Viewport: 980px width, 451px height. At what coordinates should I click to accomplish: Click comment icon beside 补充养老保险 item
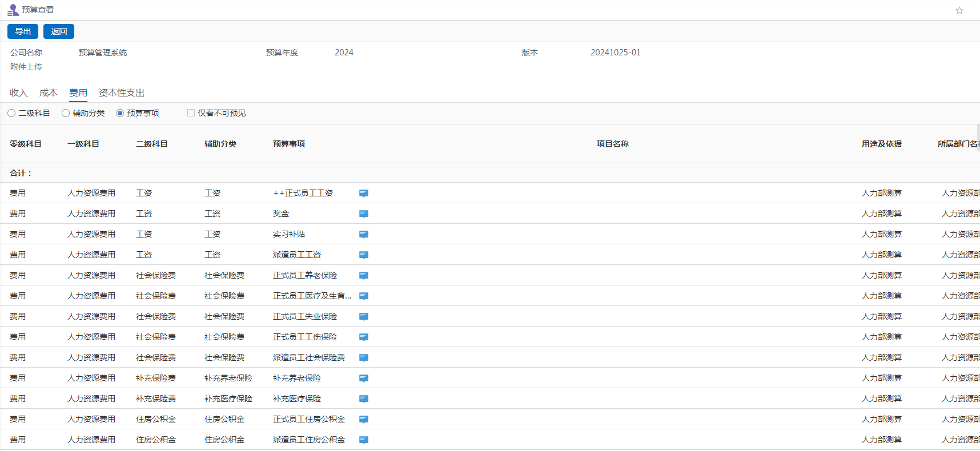(x=364, y=378)
